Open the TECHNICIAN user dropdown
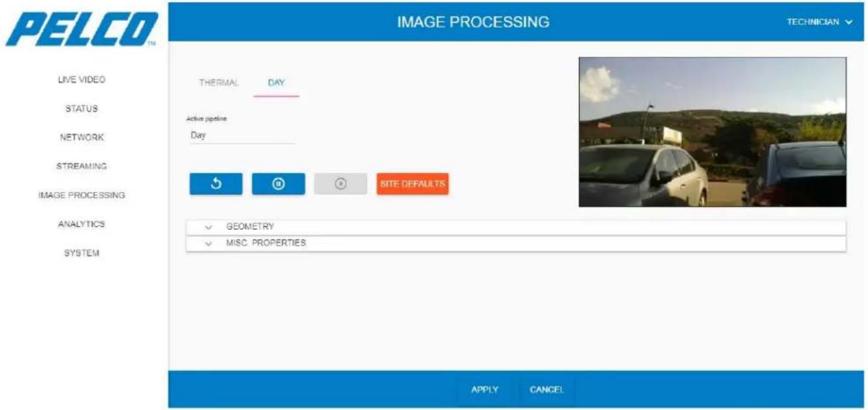The width and height of the screenshot is (868, 410). [820, 22]
